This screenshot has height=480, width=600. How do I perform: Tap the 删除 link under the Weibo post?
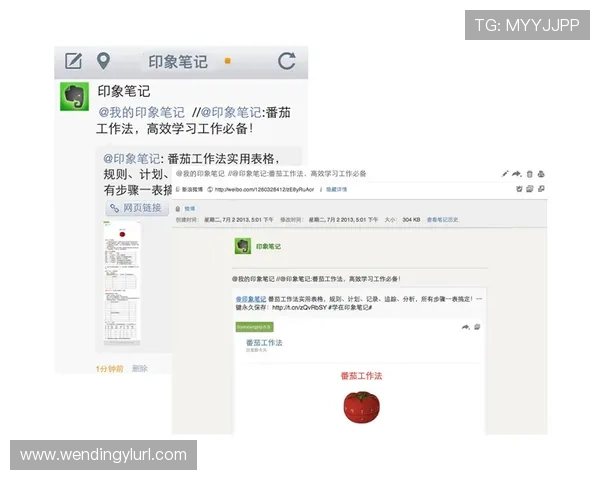140,369
